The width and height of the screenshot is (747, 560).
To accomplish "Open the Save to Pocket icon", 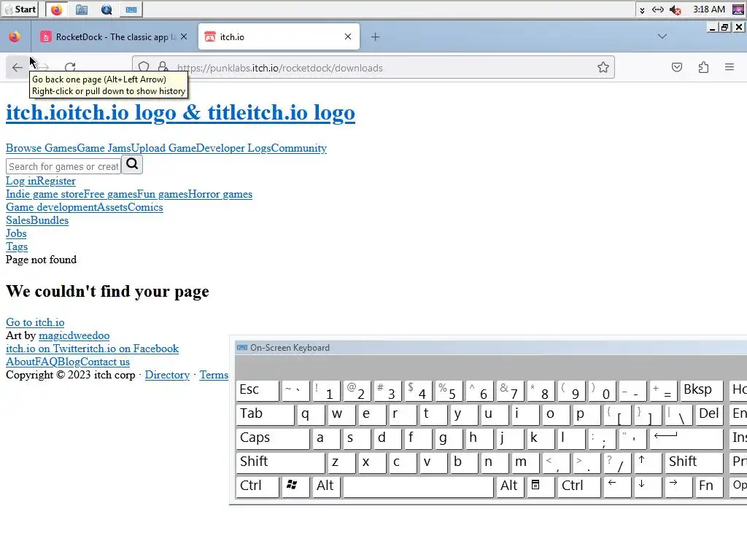I will tap(677, 68).
